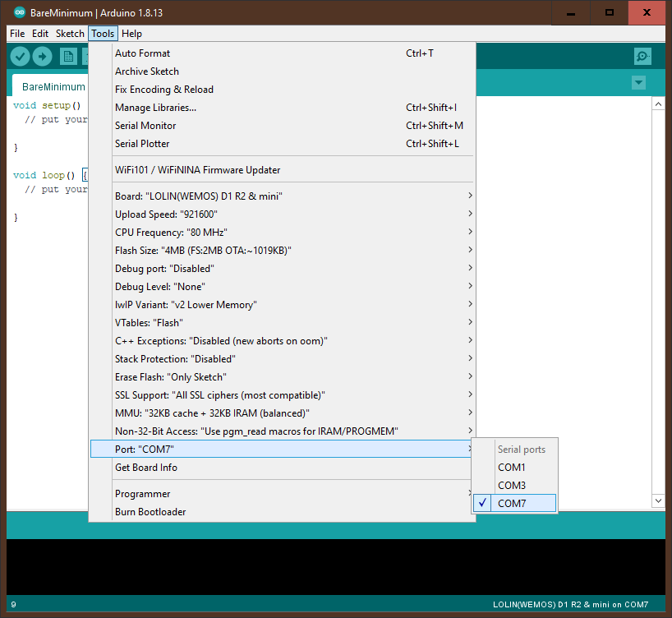Screen dimensions: 672x618
Task: Open the Help menu
Action: click(131, 34)
